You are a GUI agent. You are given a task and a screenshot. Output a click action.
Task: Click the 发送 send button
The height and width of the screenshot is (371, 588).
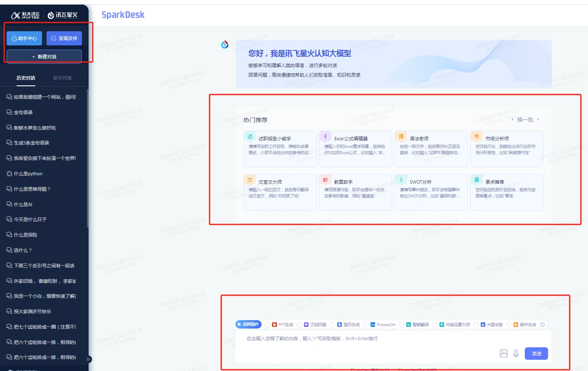click(x=536, y=354)
